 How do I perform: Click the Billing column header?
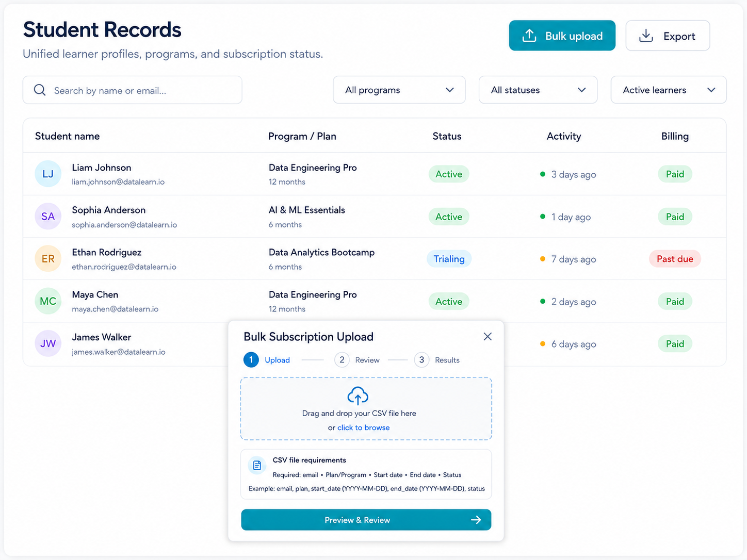click(675, 136)
